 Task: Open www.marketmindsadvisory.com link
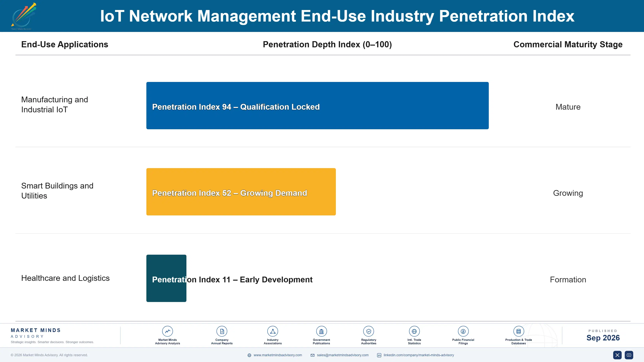pos(278,355)
